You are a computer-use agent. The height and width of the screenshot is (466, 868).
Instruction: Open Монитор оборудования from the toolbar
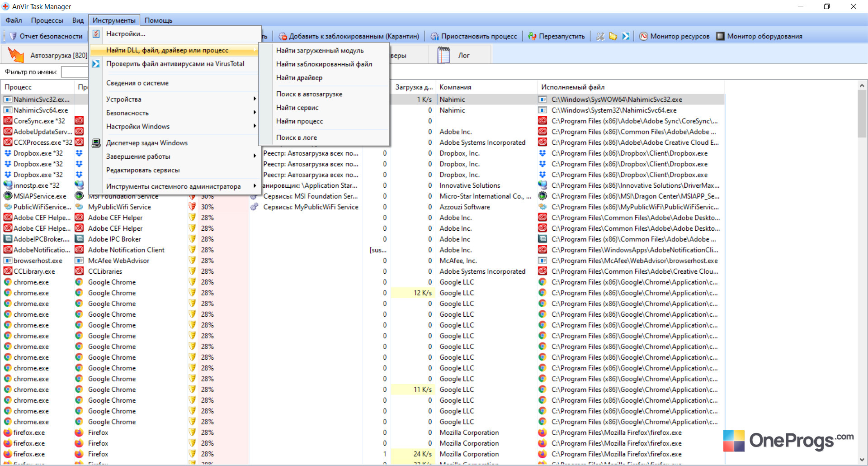tap(759, 37)
